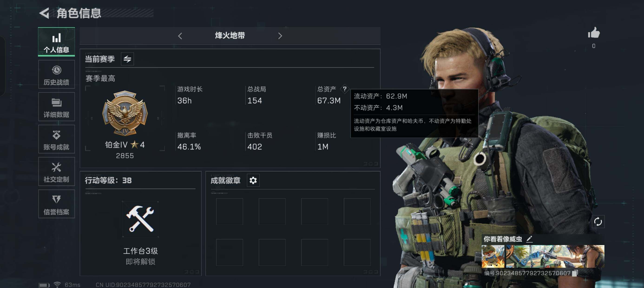Select the first empty achievement badge slot
The width and height of the screenshot is (644, 288).
(x=229, y=212)
